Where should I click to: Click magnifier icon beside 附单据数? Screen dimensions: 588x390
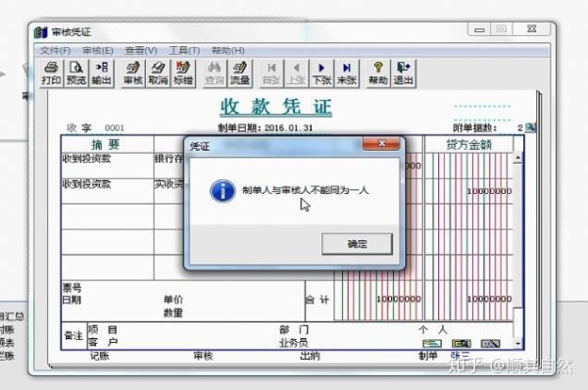click(x=530, y=127)
